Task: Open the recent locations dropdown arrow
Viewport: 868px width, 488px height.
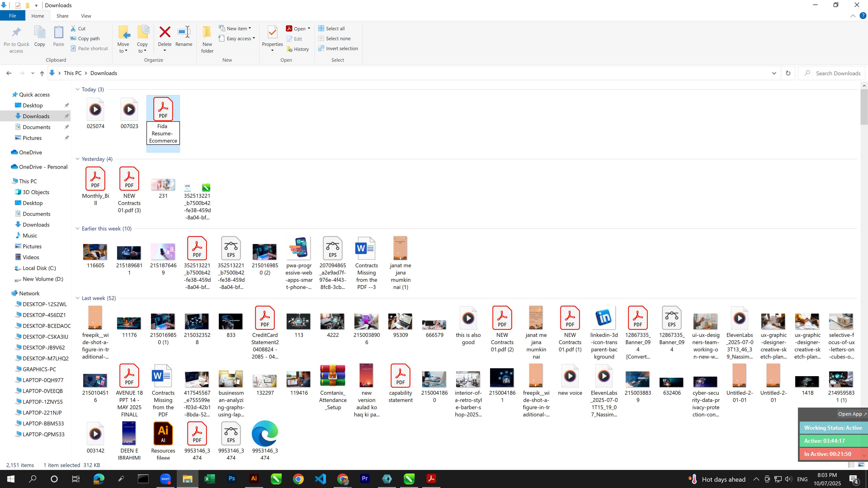Action: click(32, 73)
